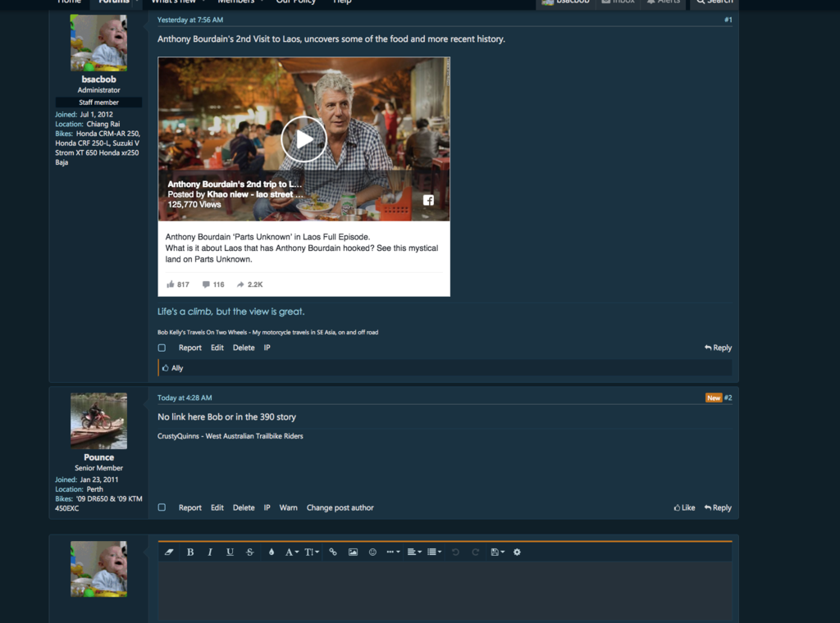Image resolution: width=840 pixels, height=623 pixels.
Task: Click into the reply message text area
Action: 445,591
